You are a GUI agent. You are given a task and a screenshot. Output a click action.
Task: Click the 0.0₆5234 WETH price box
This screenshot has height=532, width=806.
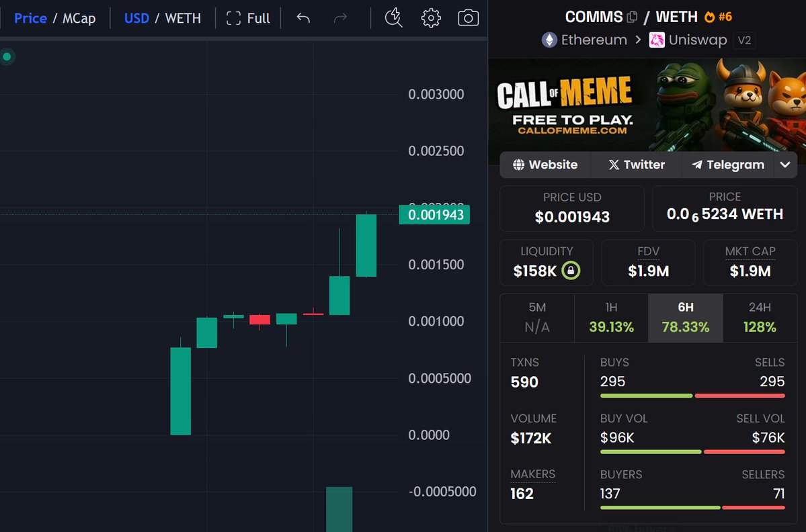pyautogui.click(x=725, y=208)
